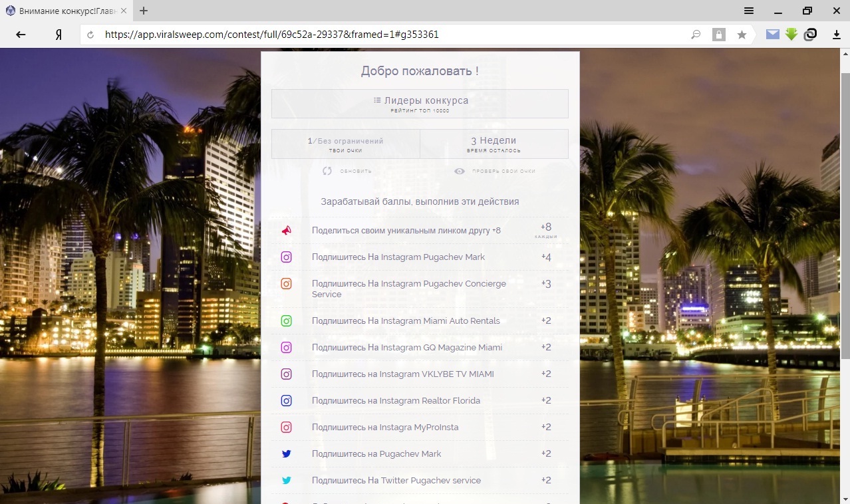Viewport: 850px width, 504px height.
Task: Click the Instagram icon beside GQ Magazine Miami
Action: coord(286,348)
